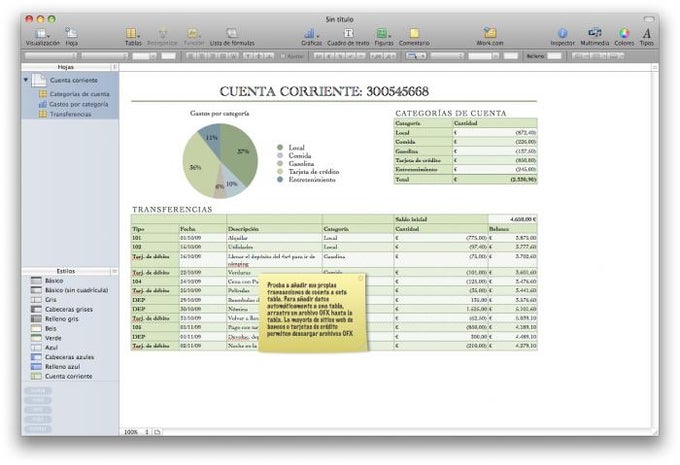Select Gastos por categoría in sheets list

78,104
